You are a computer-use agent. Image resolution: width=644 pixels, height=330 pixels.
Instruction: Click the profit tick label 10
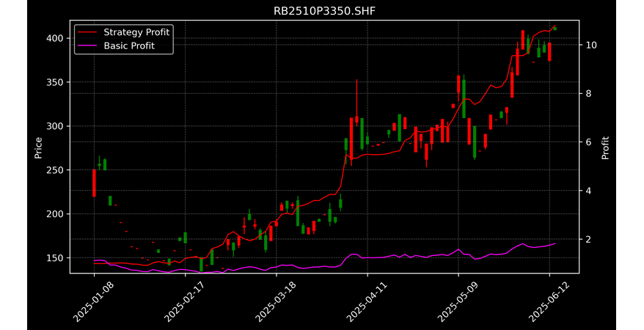coord(591,45)
